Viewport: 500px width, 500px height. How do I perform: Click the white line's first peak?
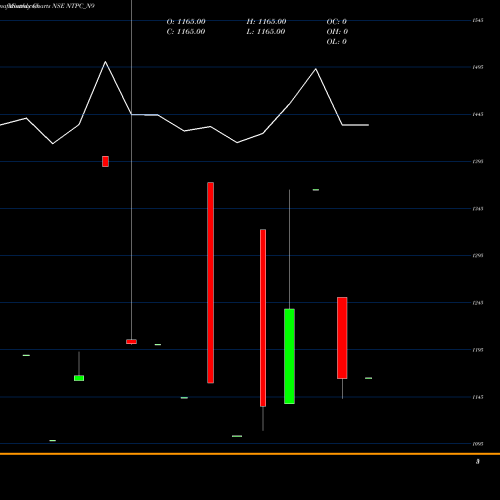click(105, 62)
